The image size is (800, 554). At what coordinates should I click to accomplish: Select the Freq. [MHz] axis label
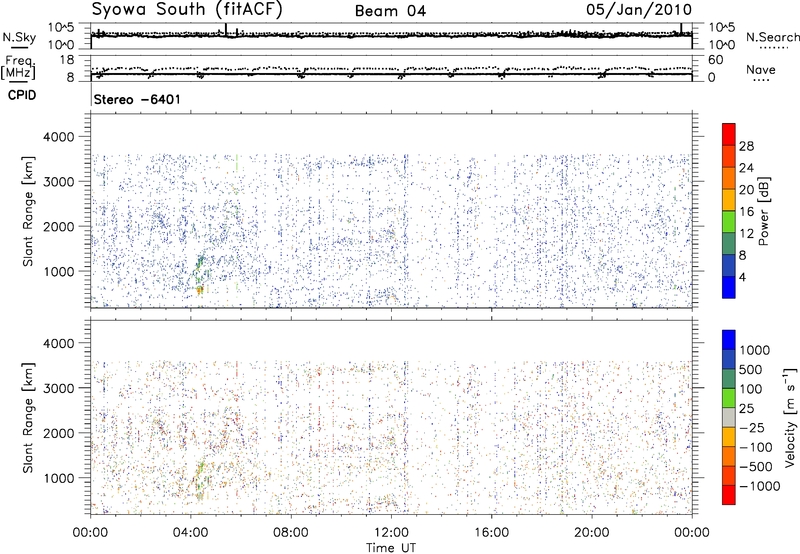click(x=19, y=67)
